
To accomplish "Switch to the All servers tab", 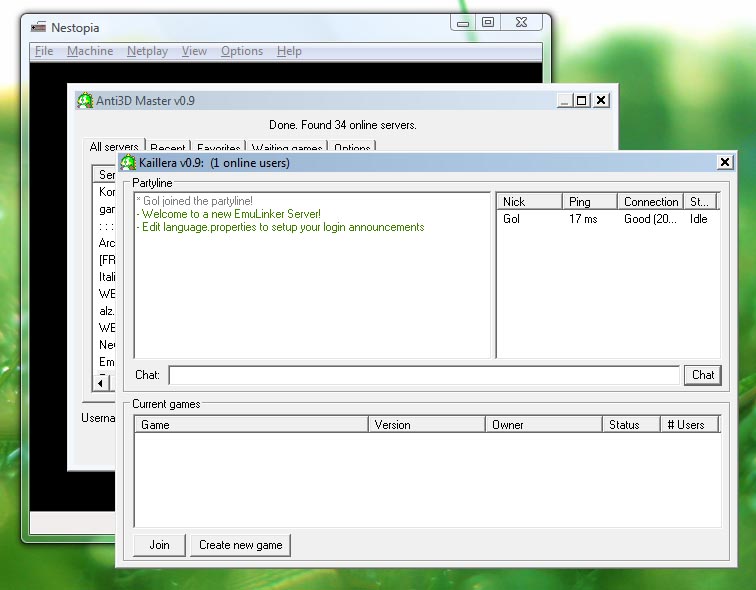I will pos(114,146).
